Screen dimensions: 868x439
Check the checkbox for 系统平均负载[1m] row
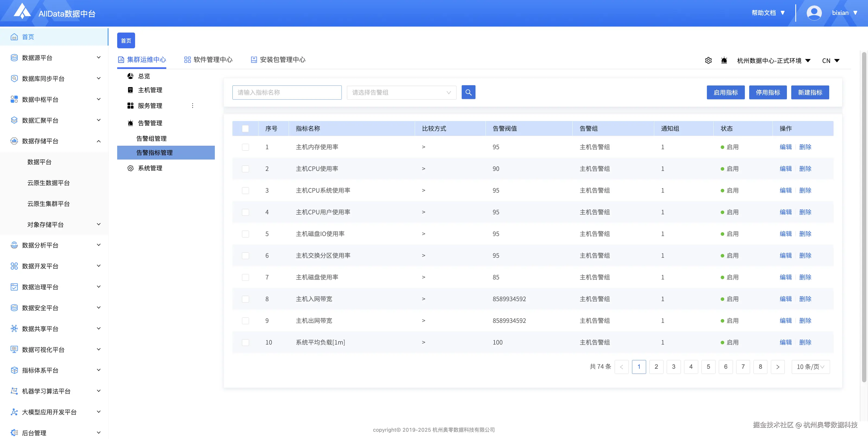(x=245, y=342)
